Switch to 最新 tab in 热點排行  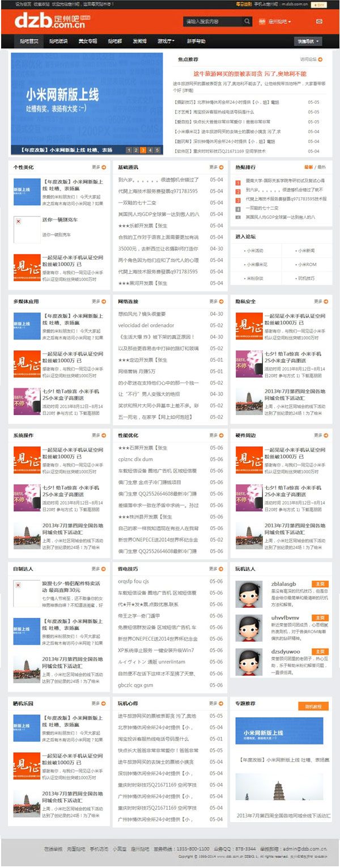coord(308,167)
